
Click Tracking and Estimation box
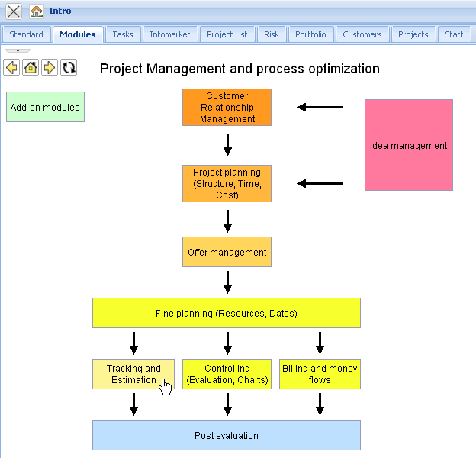pyautogui.click(x=133, y=374)
